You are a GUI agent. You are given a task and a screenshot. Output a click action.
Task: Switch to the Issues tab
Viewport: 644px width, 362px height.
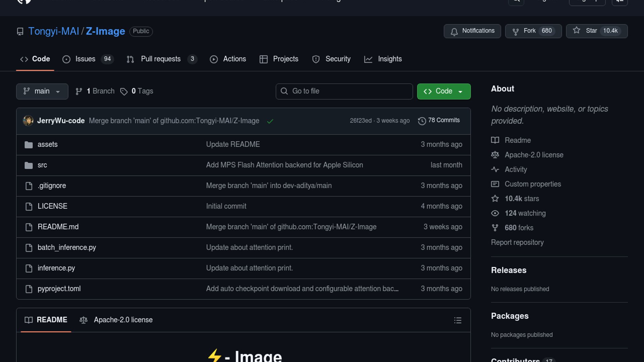[85, 59]
